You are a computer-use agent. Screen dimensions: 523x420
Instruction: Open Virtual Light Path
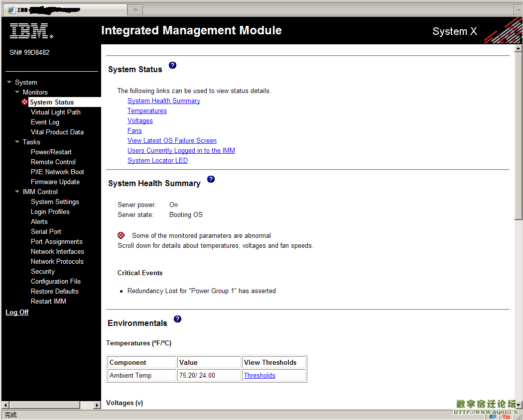(56, 112)
